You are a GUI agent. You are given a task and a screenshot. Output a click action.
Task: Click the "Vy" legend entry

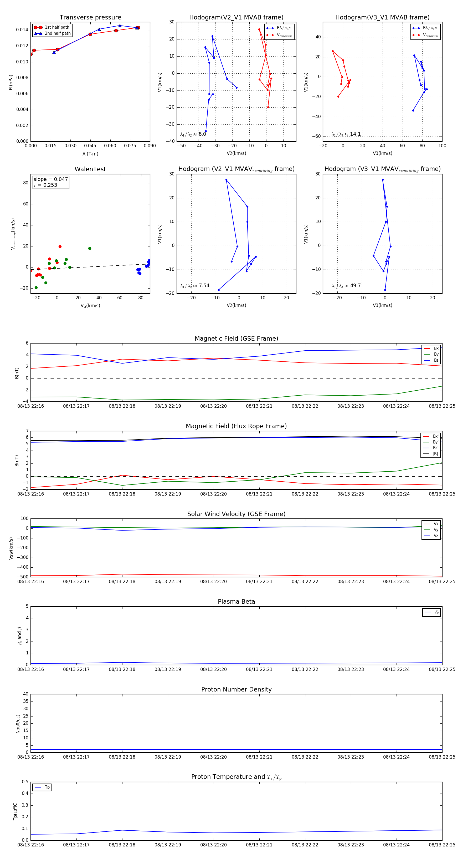coord(431,530)
